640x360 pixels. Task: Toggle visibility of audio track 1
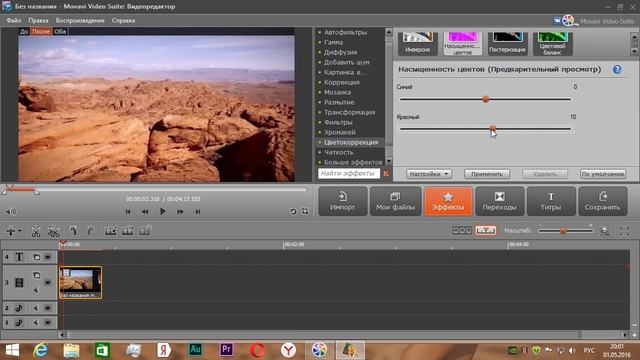[x=48, y=322]
